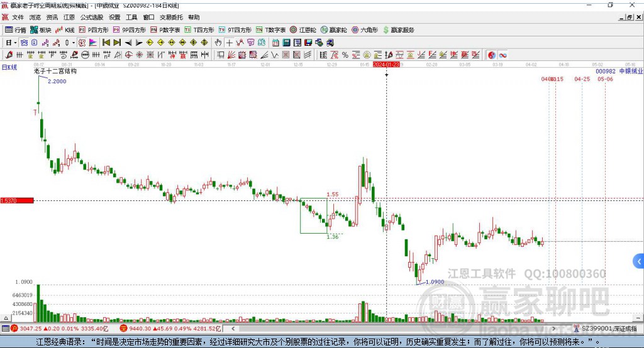Image resolution: width=644 pixels, height=348 pixels.
Task: Open the 板块 sector view
Action: coord(41,30)
